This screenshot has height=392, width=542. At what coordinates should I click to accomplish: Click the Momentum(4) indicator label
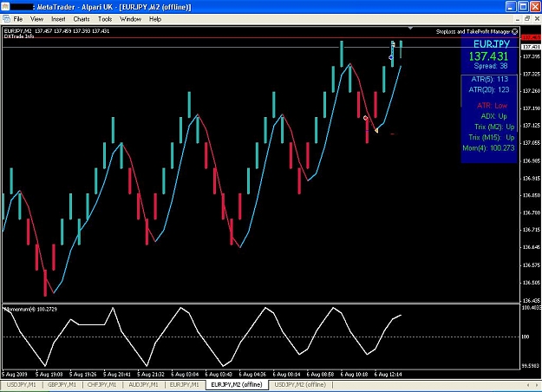click(x=30, y=310)
